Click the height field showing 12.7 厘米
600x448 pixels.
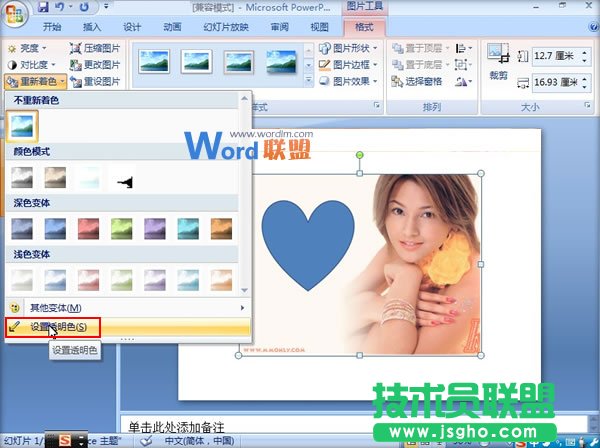pos(556,56)
